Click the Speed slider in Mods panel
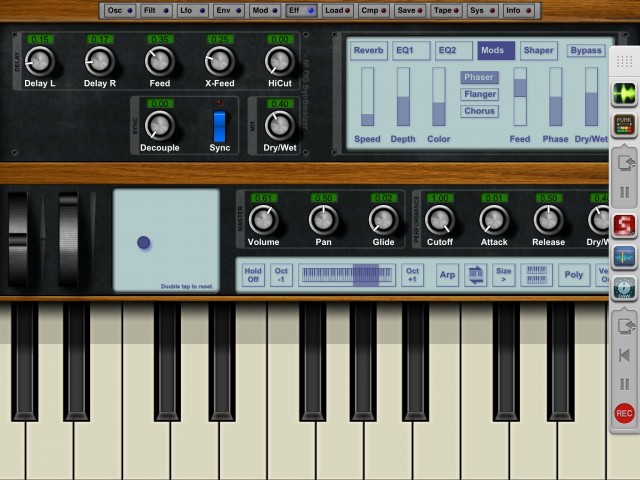 pos(367,97)
